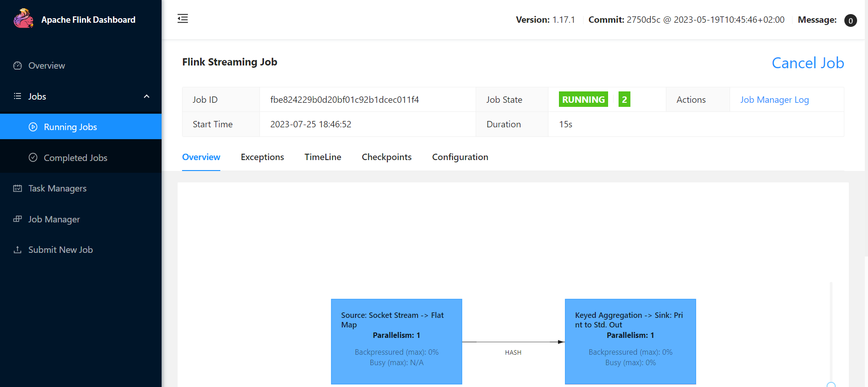Click the green task count badge 2
Image resolution: width=868 pixels, height=387 pixels.
[x=624, y=99]
